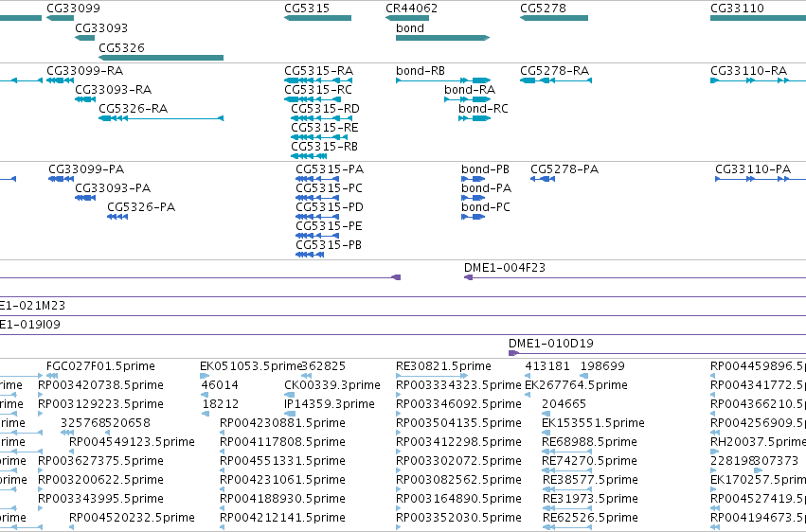This screenshot has height=532, width=806.
Task: Select the CG5315-RB transcript label
Action: point(324,147)
